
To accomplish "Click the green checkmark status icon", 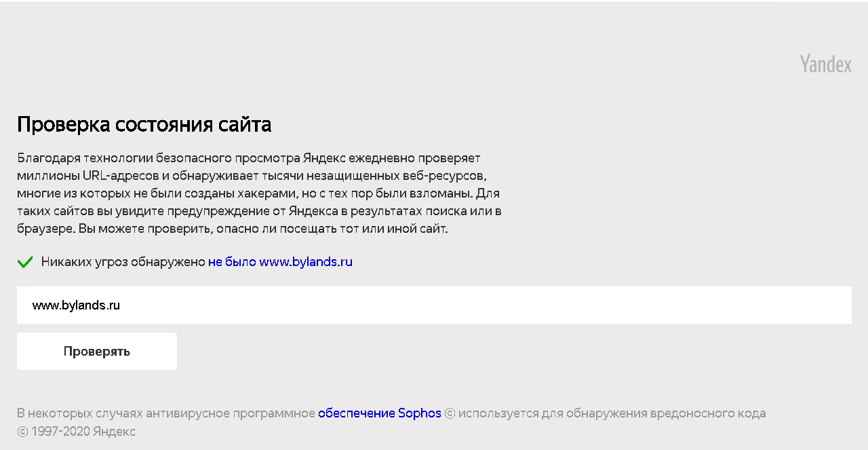I will [x=25, y=262].
